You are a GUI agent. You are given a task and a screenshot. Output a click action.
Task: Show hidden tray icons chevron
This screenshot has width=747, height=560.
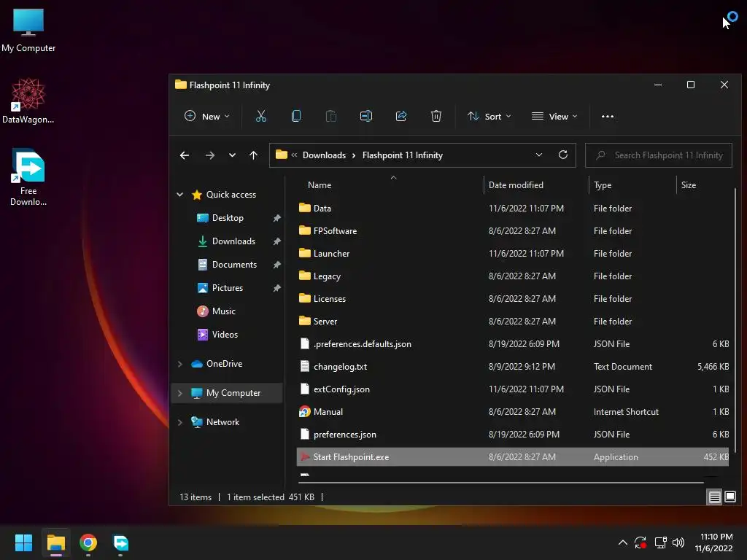coord(623,542)
